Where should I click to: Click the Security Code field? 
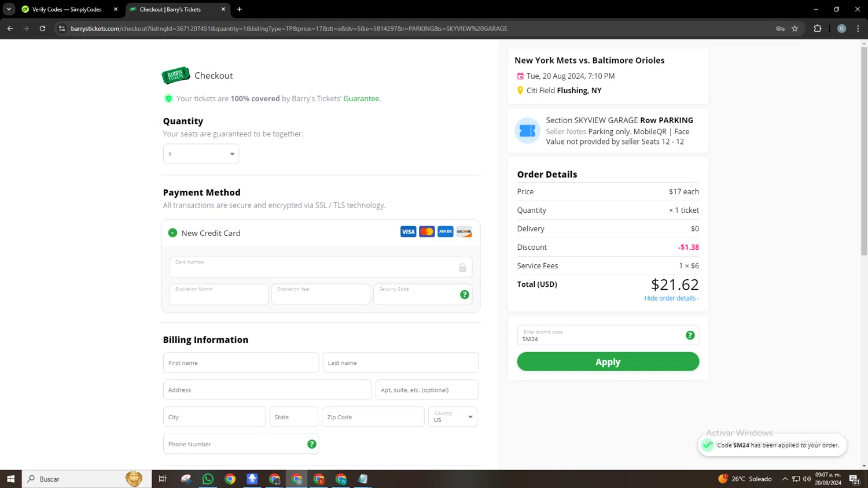pos(422,294)
